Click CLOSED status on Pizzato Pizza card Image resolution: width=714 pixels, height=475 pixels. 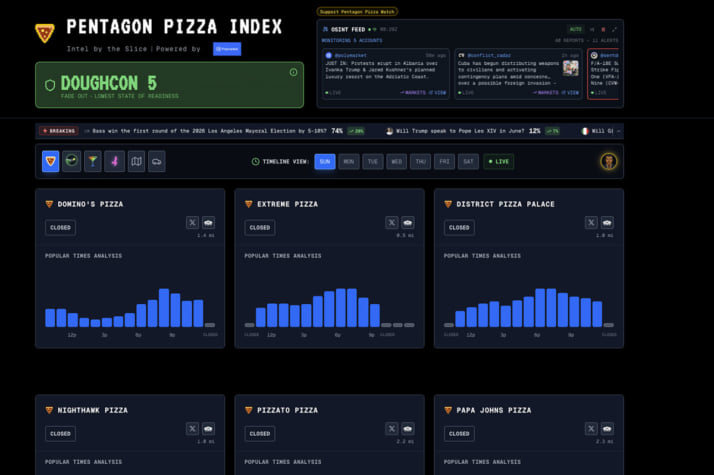[x=260, y=434]
